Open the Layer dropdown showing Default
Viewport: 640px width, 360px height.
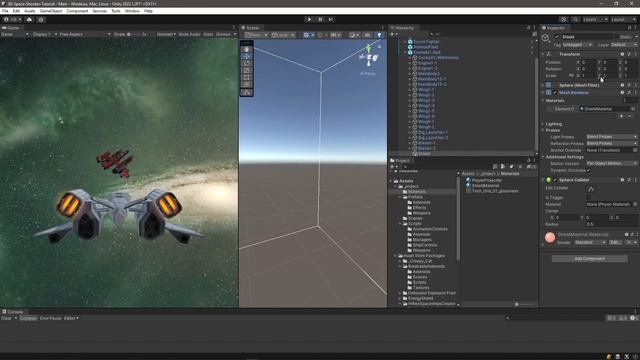pyautogui.click(x=624, y=45)
